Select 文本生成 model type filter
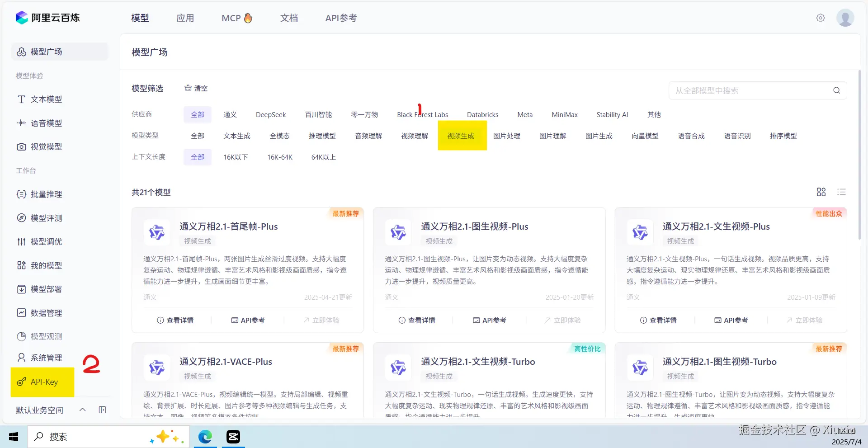This screenshot has height=448, width=868. pos(237,136)
